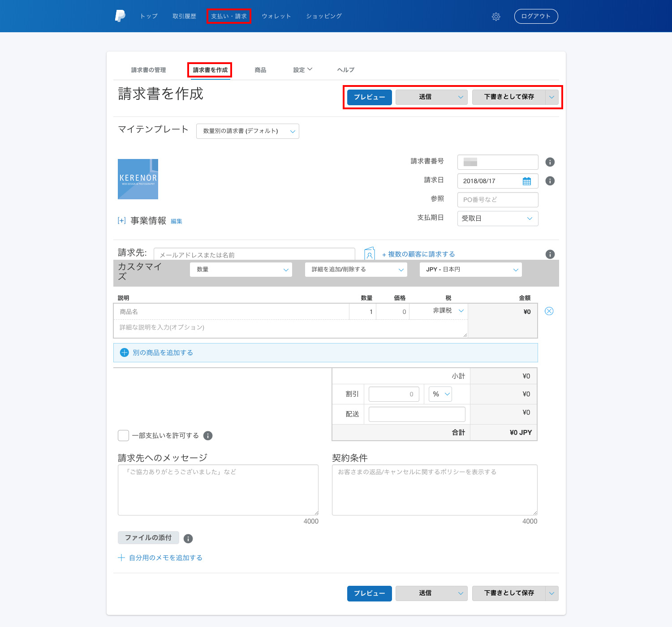Click 自分用のメモを追加する link
672x627 pixels.
tap(166, 558)
